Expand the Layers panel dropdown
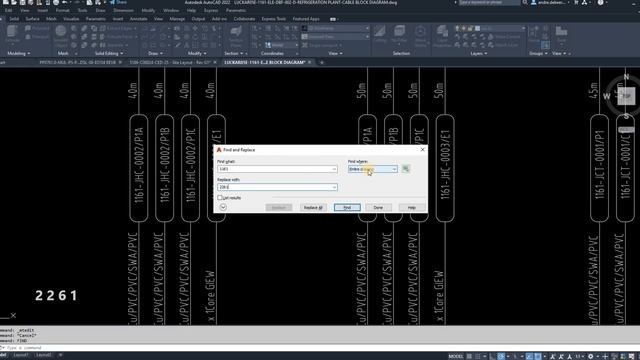The height and width of the screenshot is (360, 640). tap(478, 53)
